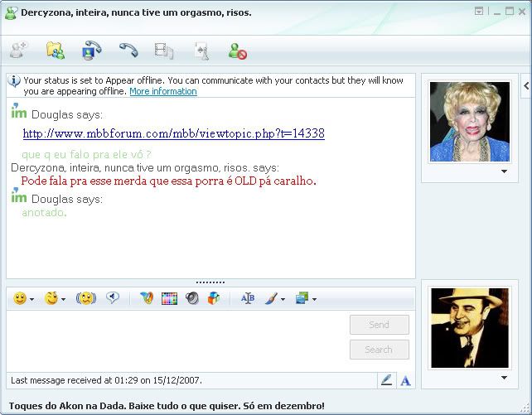Open the colorful grid icon
The image size is (532, 415).
[169, 298]
